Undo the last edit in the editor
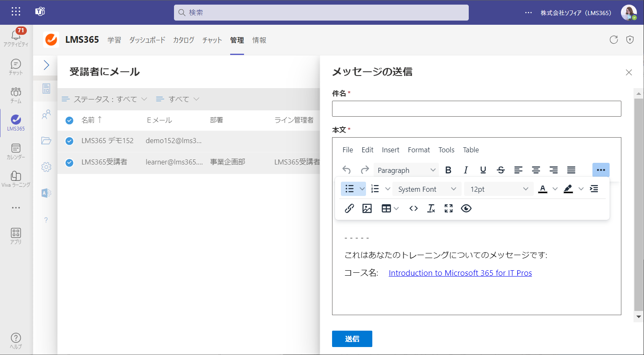This screenshot has width=644, height=355. [x=346, y=170]
